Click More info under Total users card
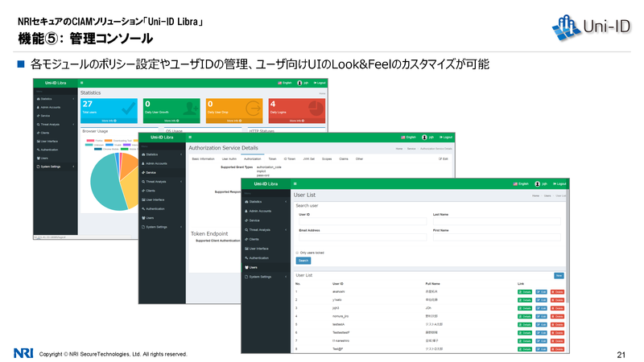644x362 pixels. [x=109, y=121]
